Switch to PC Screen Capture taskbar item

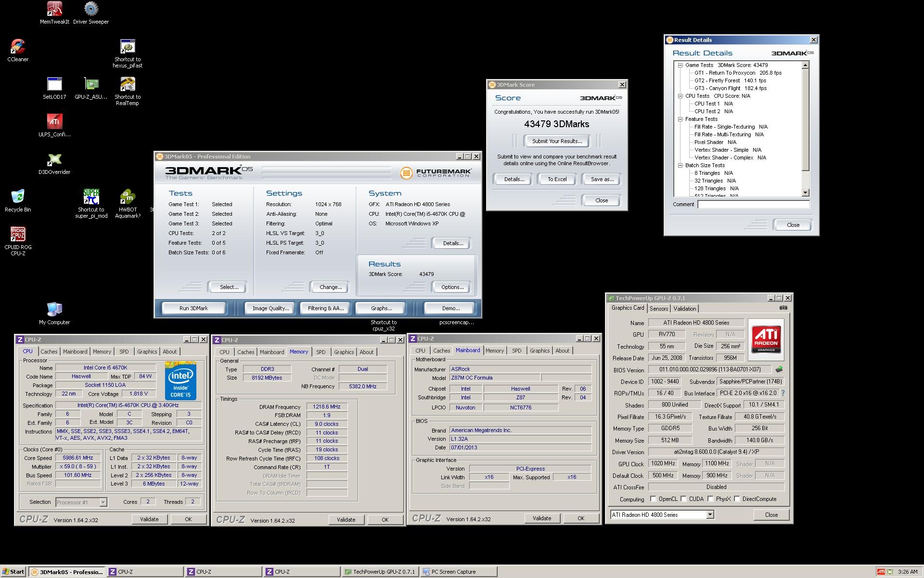(x=459, y=572)
